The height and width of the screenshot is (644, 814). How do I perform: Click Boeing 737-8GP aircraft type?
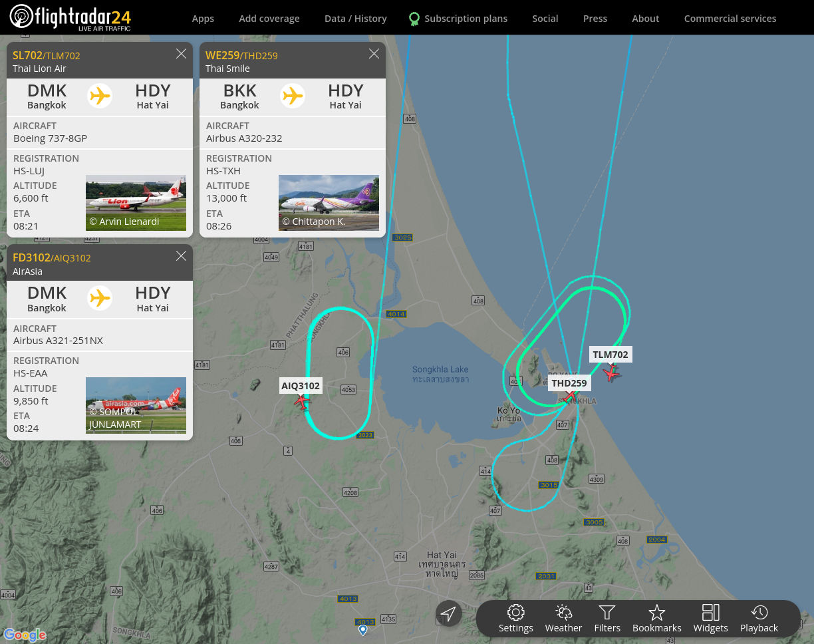coord(51,138)
